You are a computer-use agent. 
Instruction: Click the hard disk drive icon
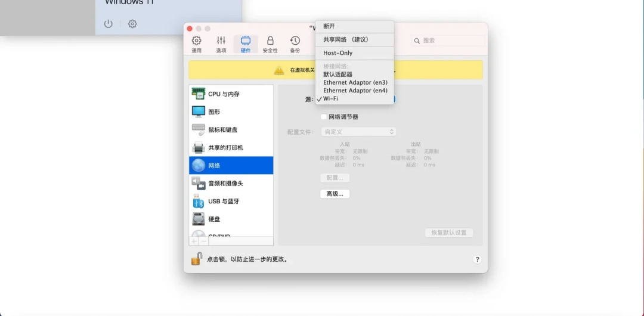[x=199, y=219]
